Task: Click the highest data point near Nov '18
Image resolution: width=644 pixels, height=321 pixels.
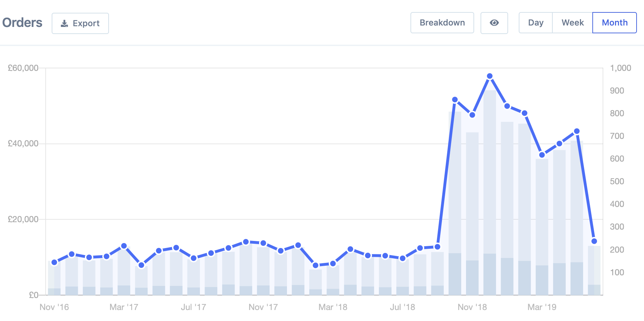Action: 490,75
